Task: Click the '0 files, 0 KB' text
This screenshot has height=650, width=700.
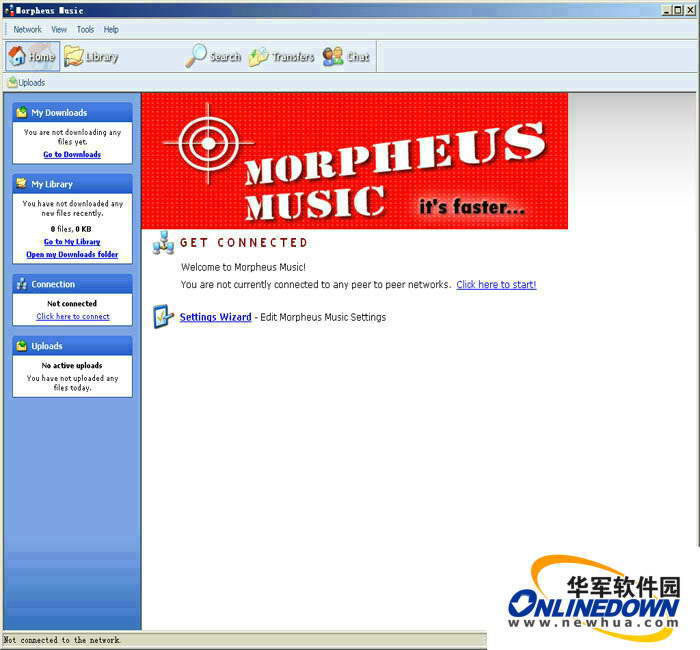Action: 71,229
